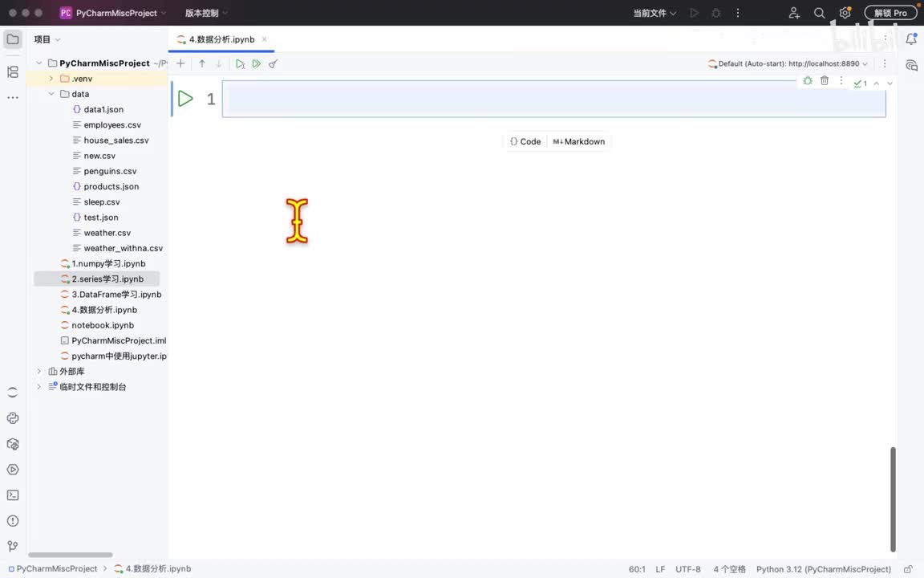The height and width of the screenshot is (578, 924).
Task: Toggle read-only lock icon in status bar
Action: [x=908, y=569]
